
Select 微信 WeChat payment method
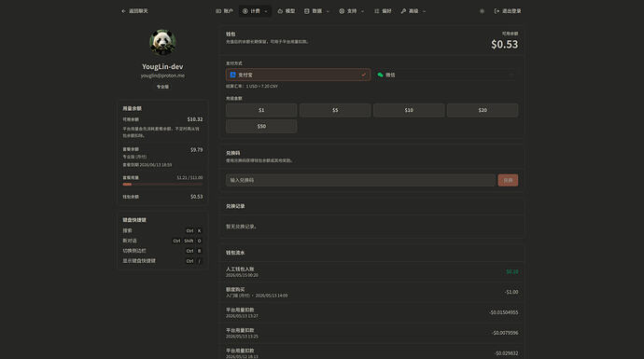tap(445, 75)
